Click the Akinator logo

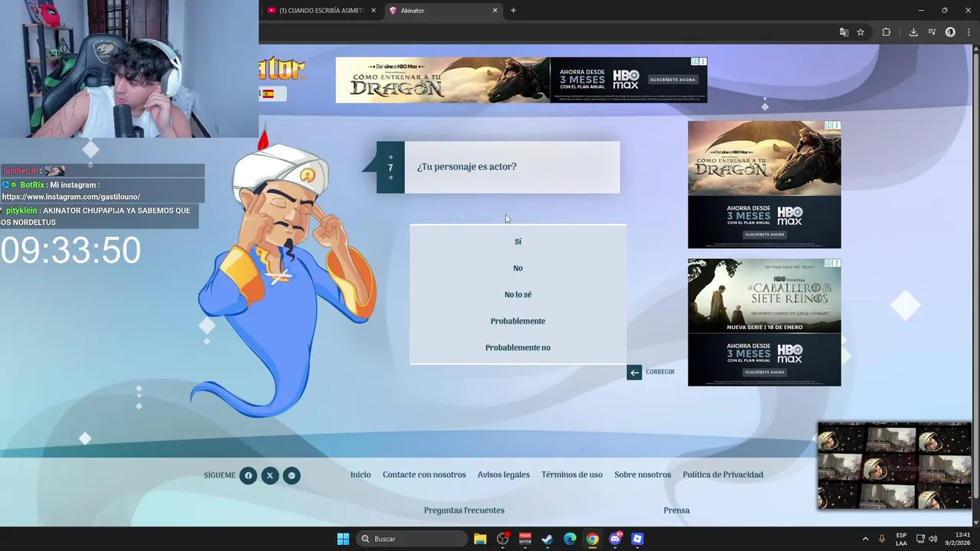click(x=282, y=70)
